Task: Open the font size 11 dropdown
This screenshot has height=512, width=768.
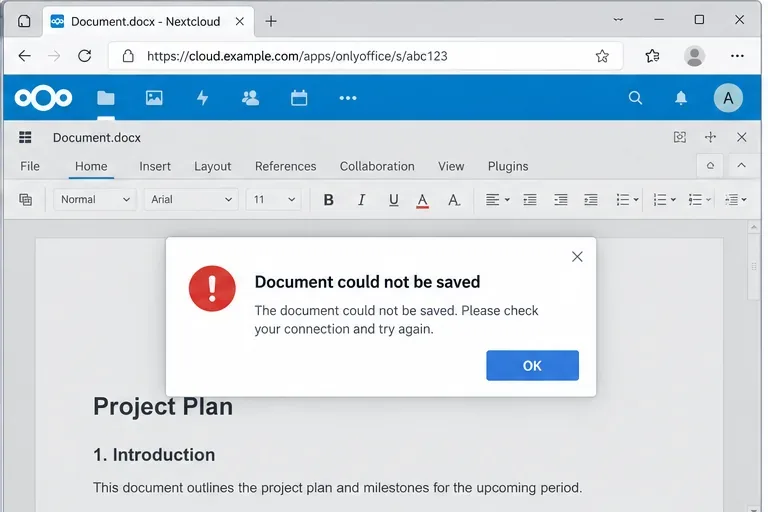Action: tap(274, 199)
